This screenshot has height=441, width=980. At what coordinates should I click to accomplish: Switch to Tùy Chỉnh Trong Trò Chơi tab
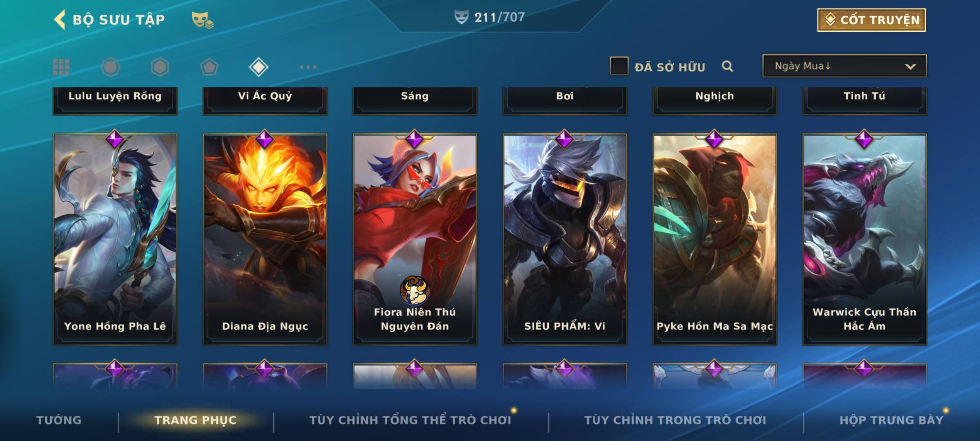click(675, 420)
